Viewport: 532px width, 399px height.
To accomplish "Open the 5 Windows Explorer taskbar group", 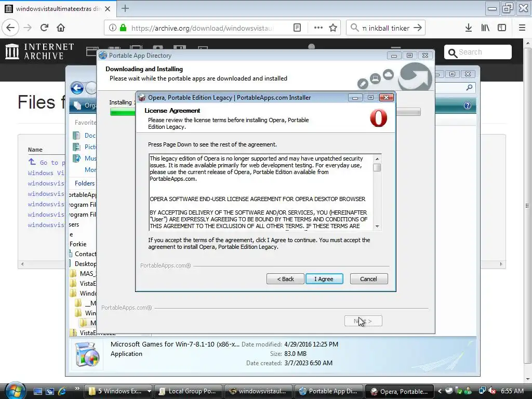I will pyautogui.click(x=117, y=391).
